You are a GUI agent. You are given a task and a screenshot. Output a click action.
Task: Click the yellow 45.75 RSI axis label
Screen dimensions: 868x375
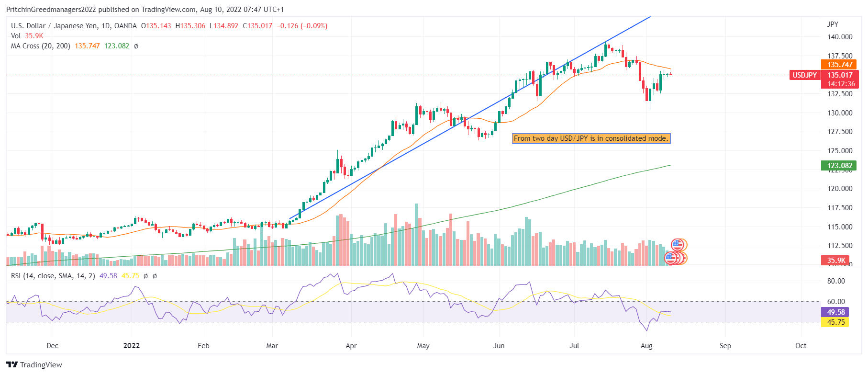(835, 322)
